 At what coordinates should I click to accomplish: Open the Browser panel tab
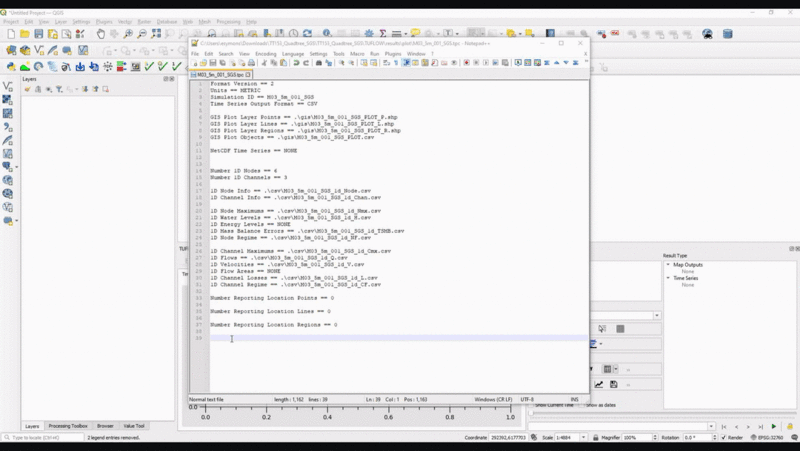coord(105,426)
